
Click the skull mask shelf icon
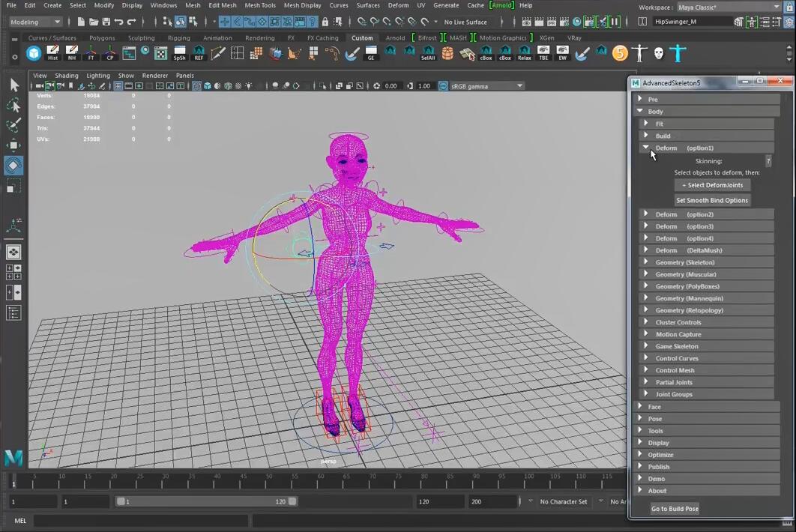coord(658,53)
